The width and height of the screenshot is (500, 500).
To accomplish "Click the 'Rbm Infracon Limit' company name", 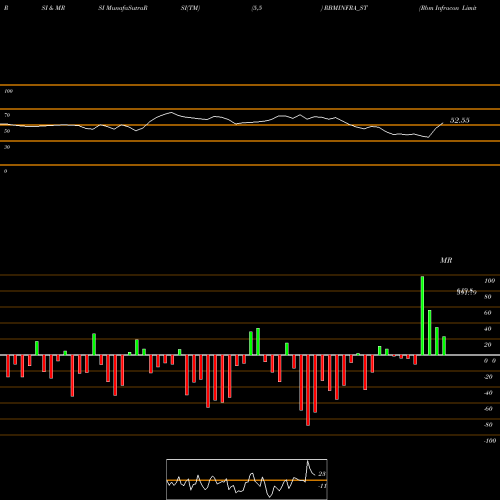I will 448,8.
